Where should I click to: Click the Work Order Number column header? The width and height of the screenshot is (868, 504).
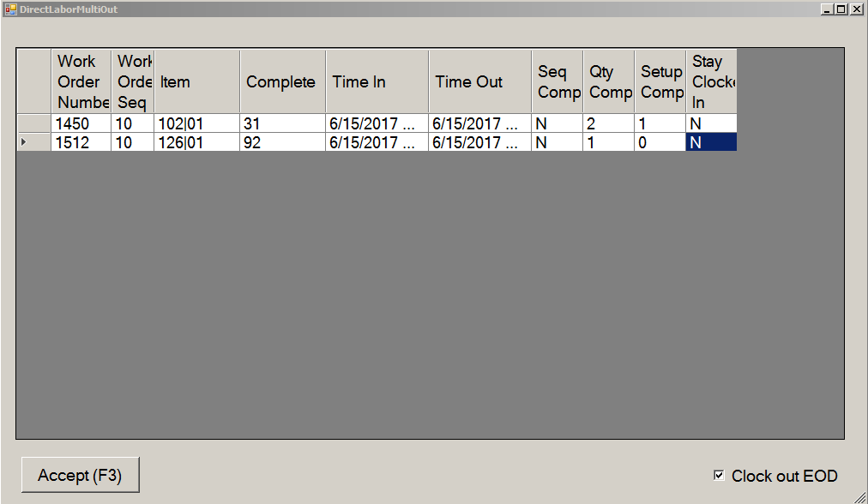pos(81,82)
